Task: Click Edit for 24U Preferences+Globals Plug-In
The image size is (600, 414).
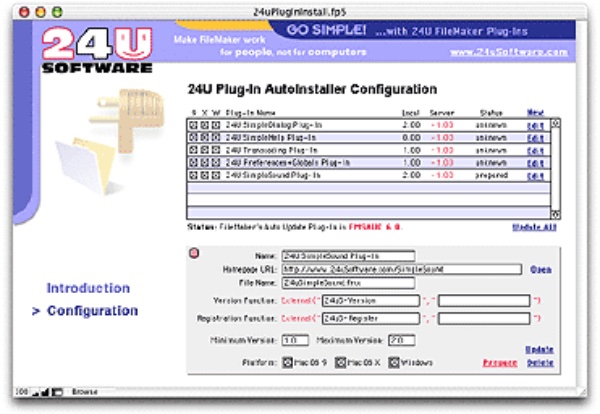Action: [535, 164]
